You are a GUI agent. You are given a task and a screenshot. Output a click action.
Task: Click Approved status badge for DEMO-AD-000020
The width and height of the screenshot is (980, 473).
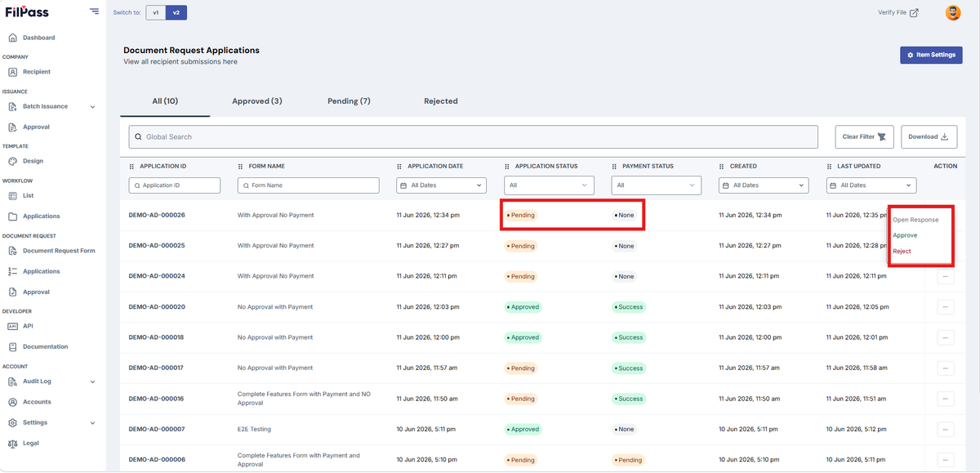tap(523, 307)
